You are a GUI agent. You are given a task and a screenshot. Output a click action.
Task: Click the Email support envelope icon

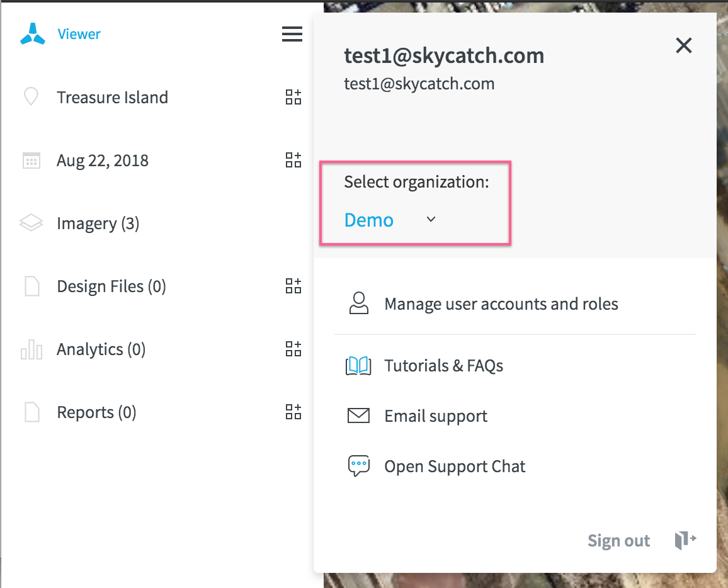click(358, 416)
